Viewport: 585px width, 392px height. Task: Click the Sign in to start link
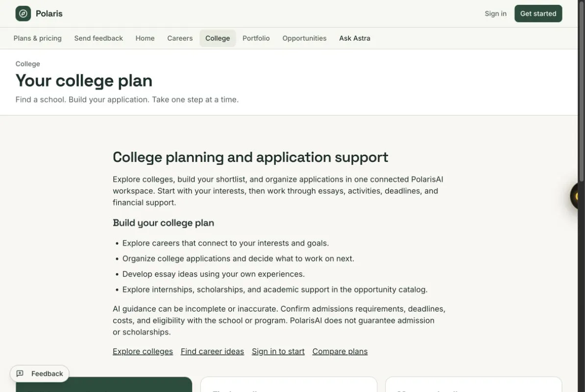(278, 351)
